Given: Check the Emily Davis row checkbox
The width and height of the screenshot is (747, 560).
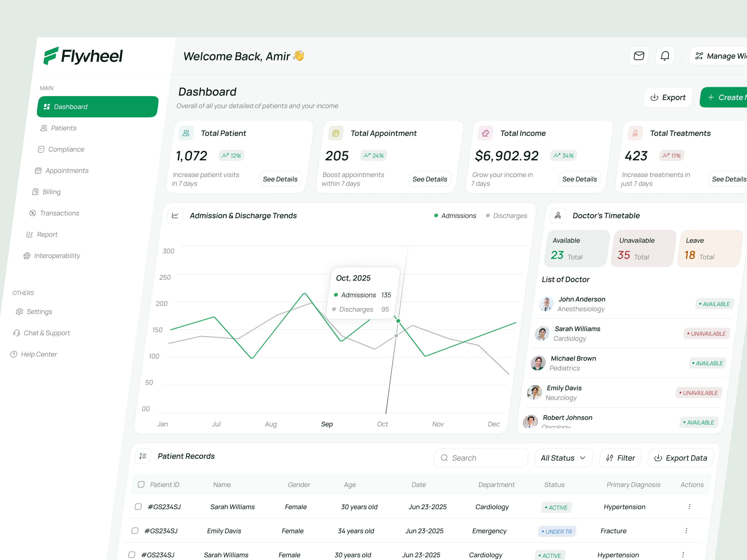Looking at the screenshot, I should (x=135, y=531).
